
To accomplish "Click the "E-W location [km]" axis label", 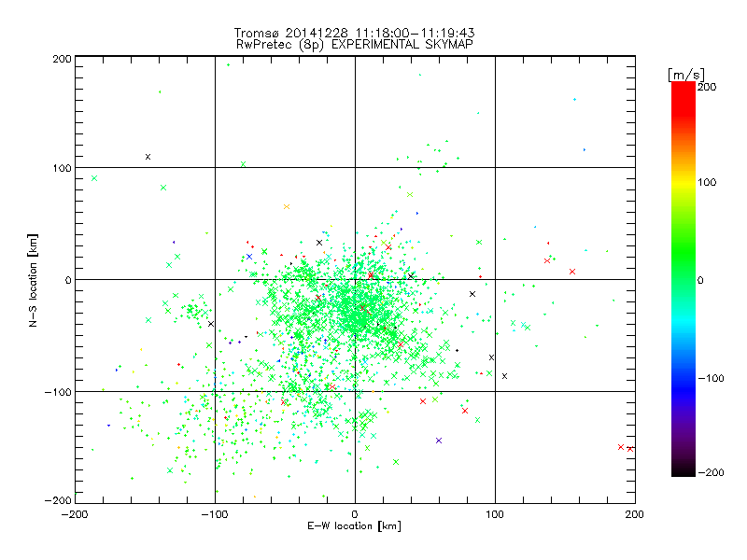I will pyautogui.click(x=355, y=526).
